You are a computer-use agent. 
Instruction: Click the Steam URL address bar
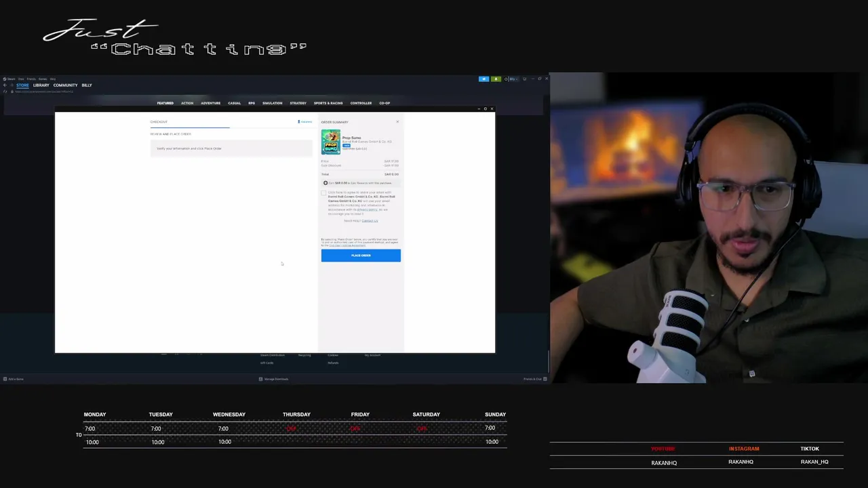pos(44,91)
